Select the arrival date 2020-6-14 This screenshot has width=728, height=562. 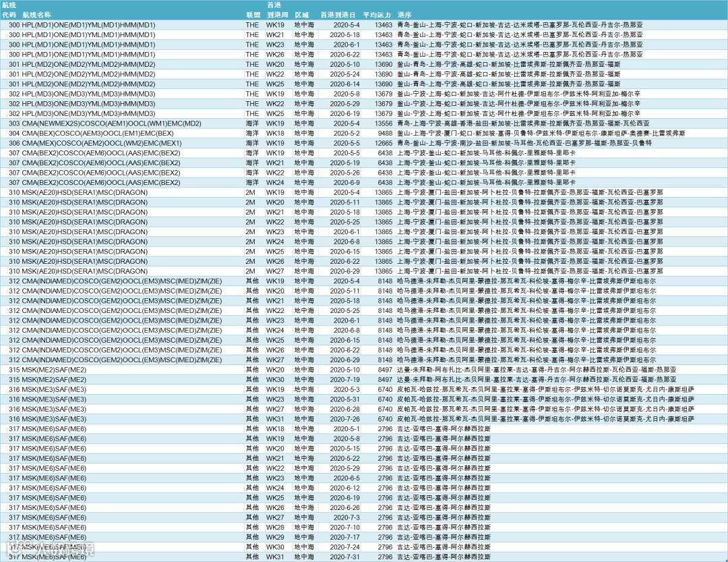click(x=344, y=84)
